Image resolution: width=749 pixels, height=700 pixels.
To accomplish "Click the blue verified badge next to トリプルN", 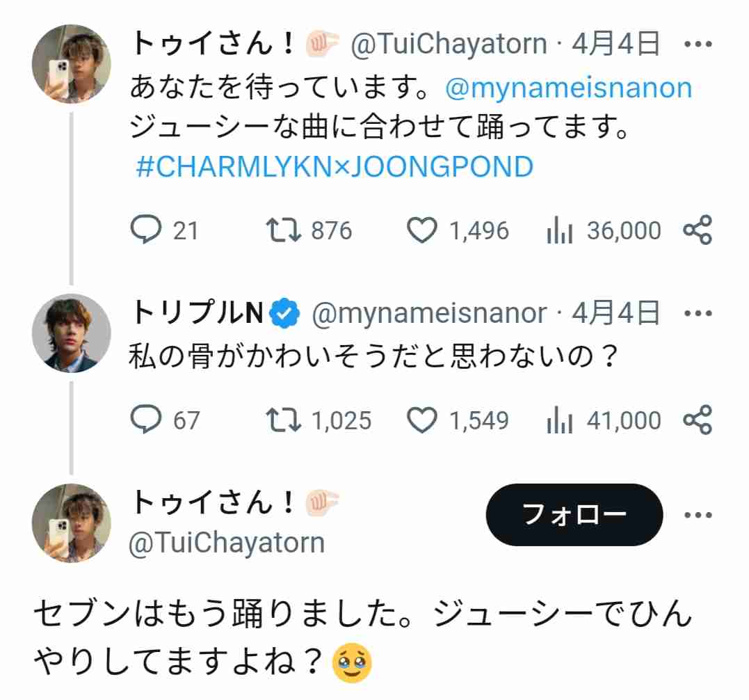I will (x=284, y=313).
